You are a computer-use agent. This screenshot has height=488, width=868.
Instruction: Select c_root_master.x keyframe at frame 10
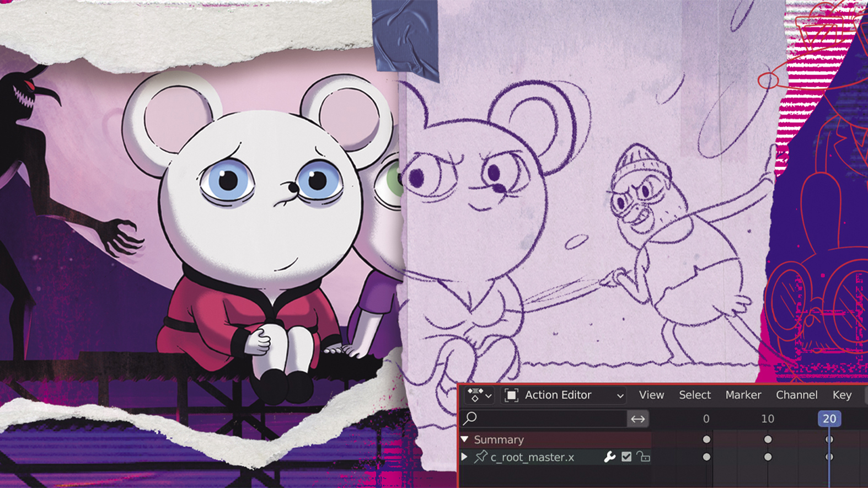[768, 457]
